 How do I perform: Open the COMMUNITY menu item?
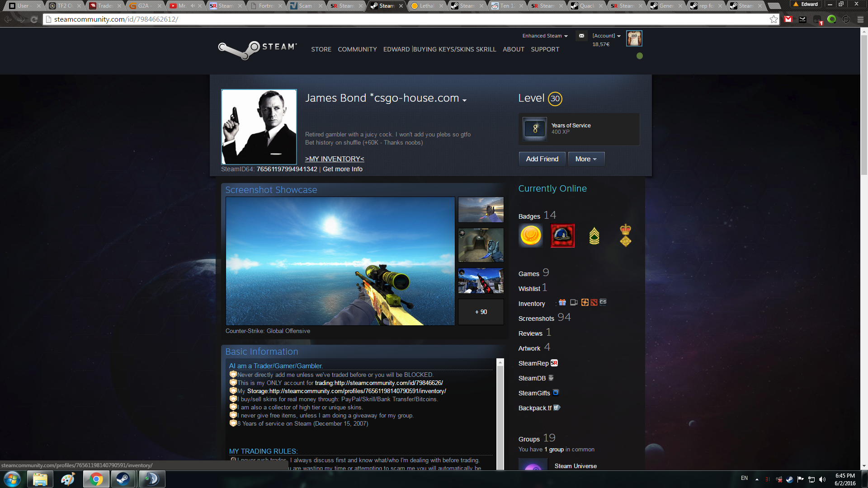[x=357, y=49]
